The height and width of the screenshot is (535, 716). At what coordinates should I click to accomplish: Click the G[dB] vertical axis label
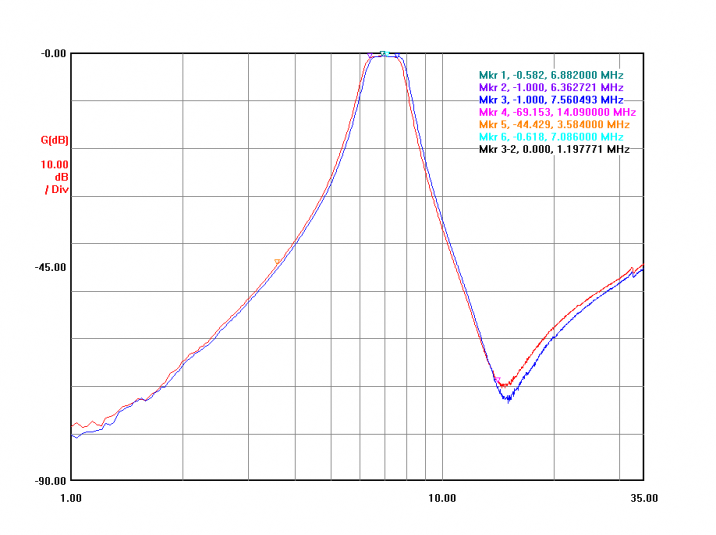(x=54, y=139)
